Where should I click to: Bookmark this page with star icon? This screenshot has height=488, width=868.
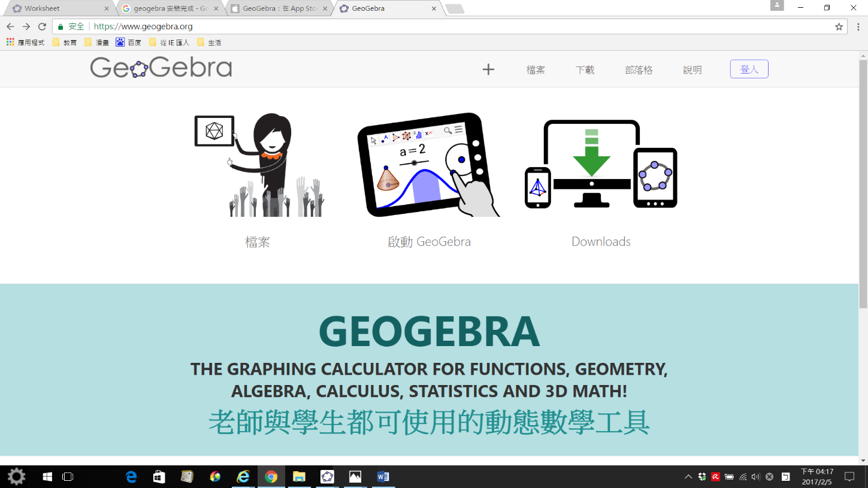tap(839, 26)
